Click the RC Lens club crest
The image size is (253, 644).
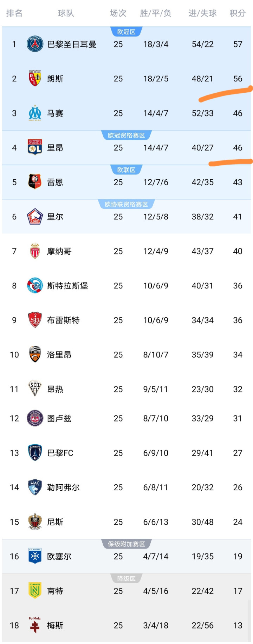[x=35, y=78]
